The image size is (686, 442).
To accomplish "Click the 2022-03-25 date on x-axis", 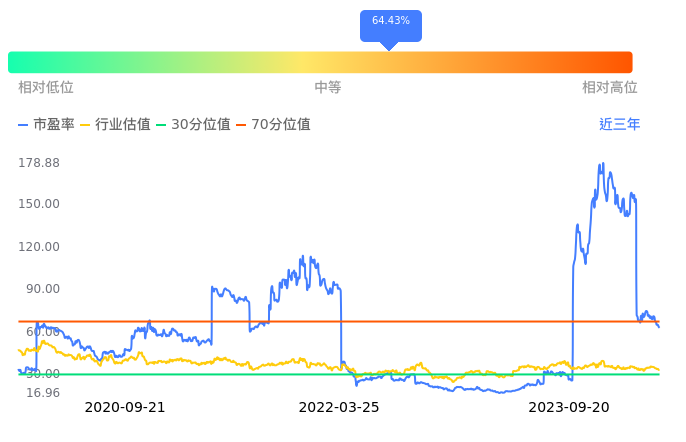I will [339, 407].
